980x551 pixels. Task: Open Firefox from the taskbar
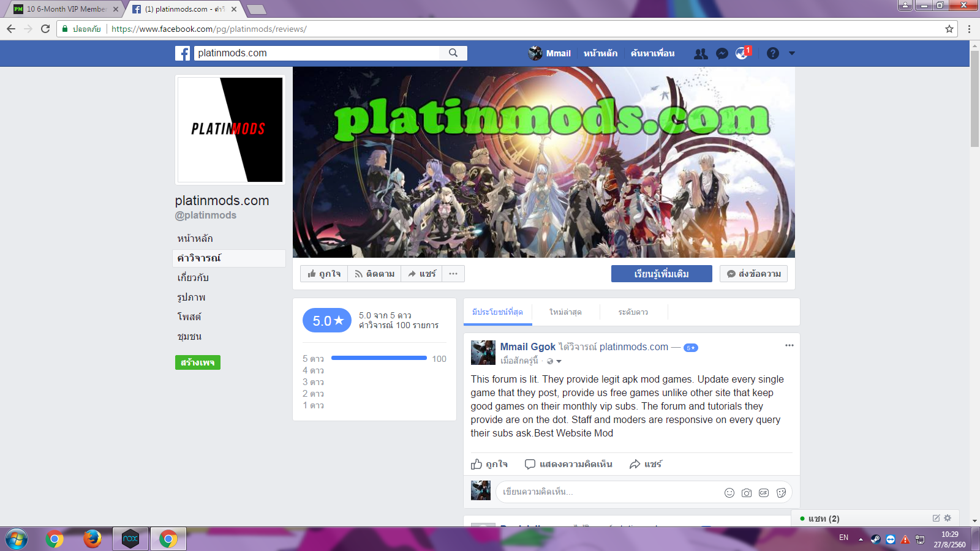pos(92,539)
